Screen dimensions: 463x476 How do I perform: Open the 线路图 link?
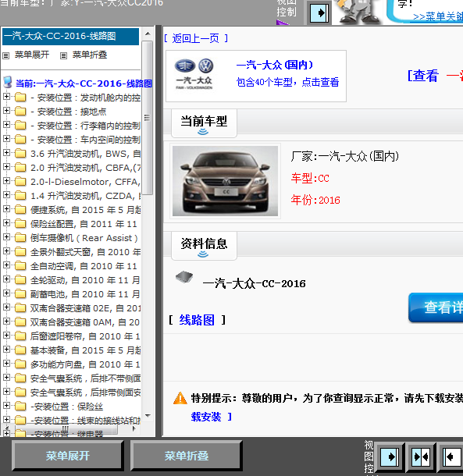pos(197,320)
